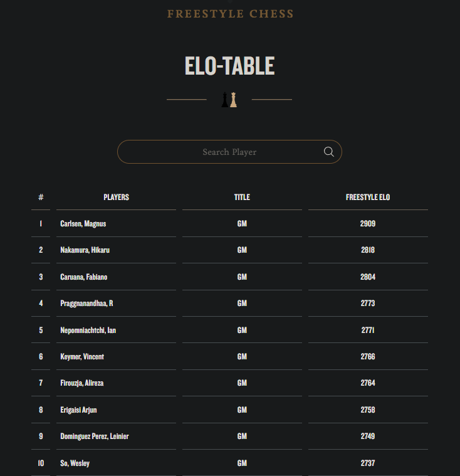Open the Firouzja, Alireza entry
This screenshot has width=460, height=476.
[82, 383]
